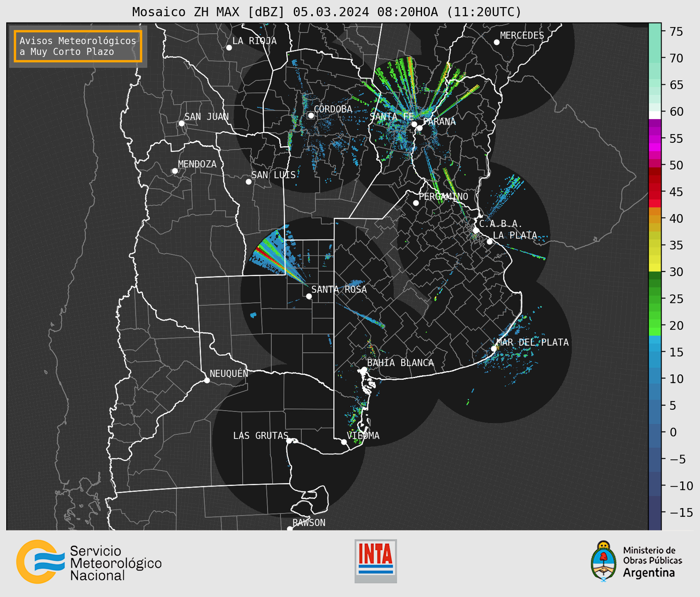The image size is (700, 597).
Task: Click the MAR DEL PLATA map label
Action: tap(532, 343)
